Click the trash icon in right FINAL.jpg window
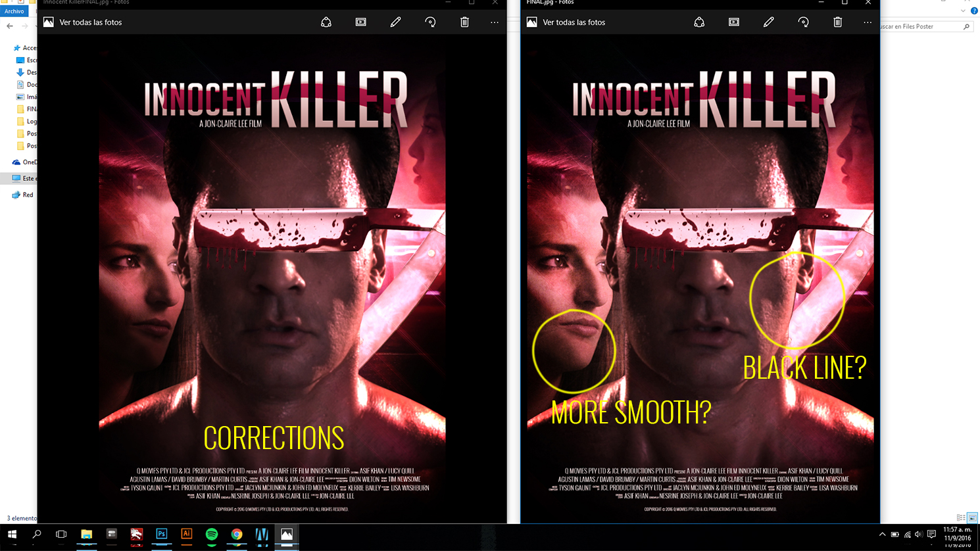 (x=837, y=22)
